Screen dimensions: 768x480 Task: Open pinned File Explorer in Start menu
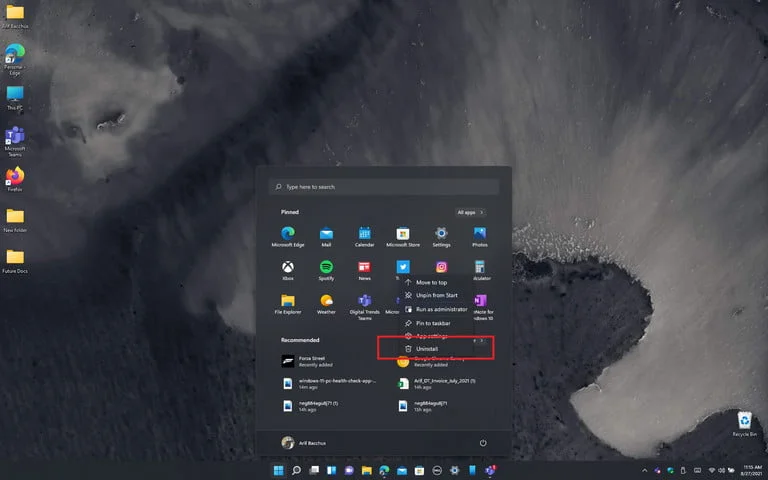click(288, 304)
